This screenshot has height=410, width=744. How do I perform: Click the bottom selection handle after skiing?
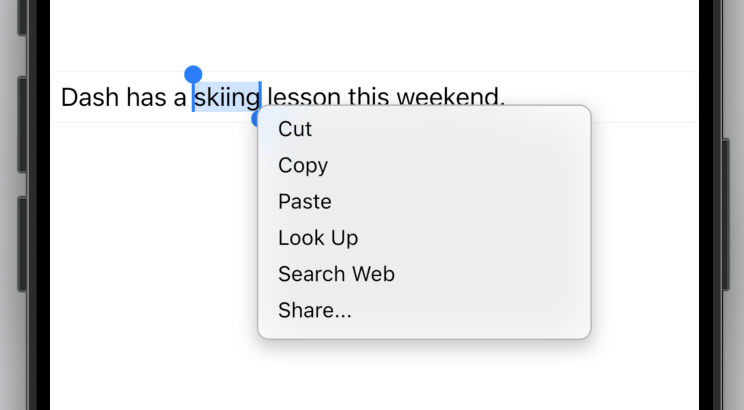(x=256, y=119)
